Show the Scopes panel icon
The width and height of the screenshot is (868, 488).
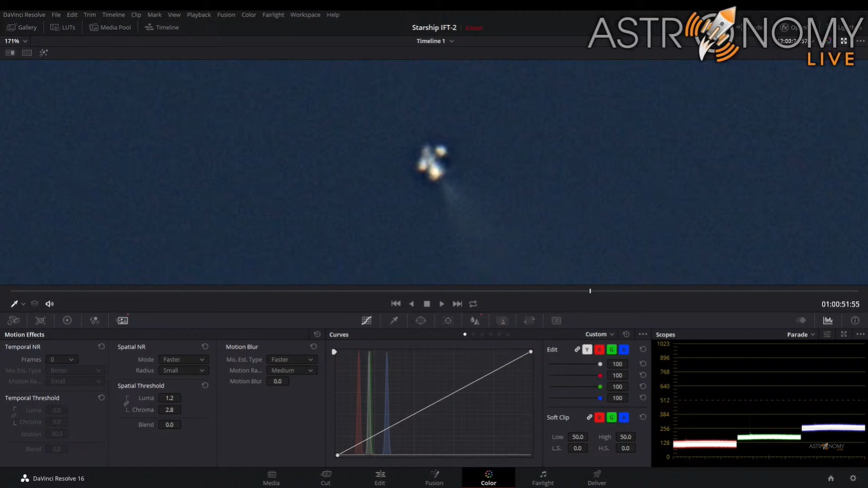point(828,321)
